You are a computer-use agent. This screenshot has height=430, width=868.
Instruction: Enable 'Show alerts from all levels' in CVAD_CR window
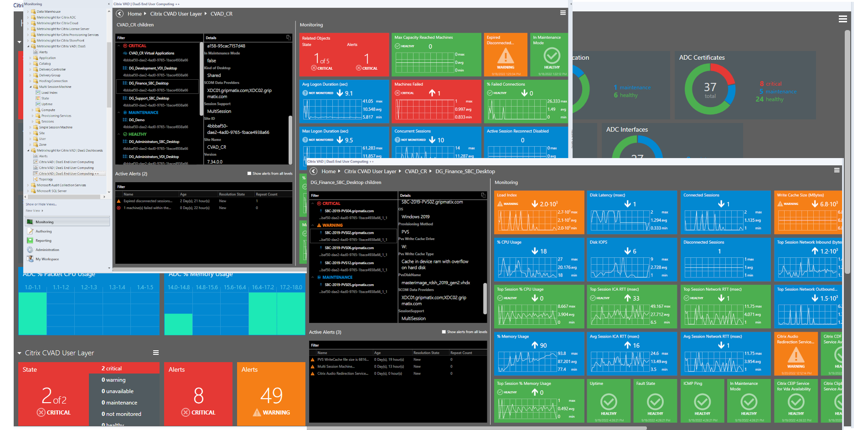[249, 174]
